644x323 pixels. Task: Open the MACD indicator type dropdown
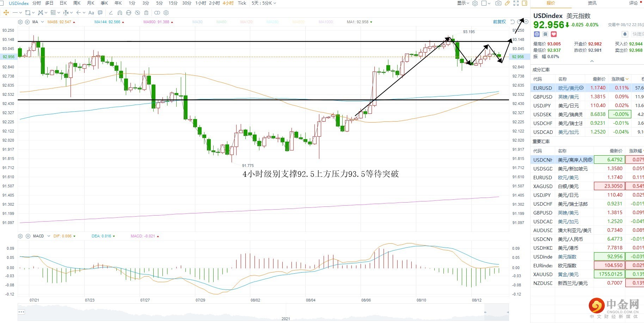(49, 236)
